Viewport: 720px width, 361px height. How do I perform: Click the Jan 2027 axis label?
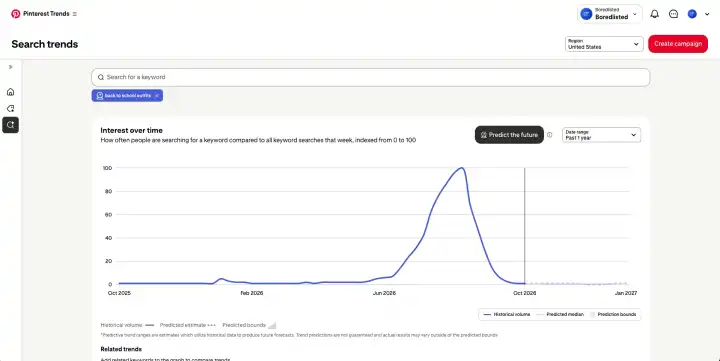[626, 293]
